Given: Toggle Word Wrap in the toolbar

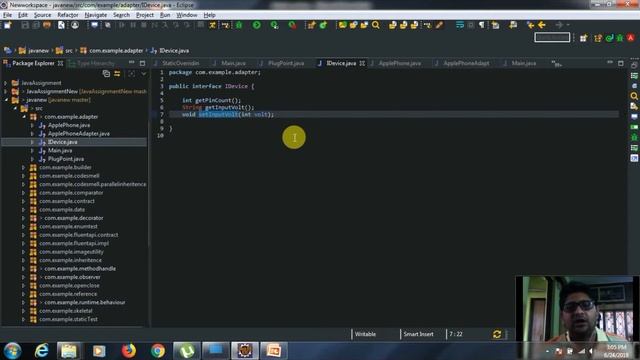Looking at the screenshot, I should tap(460, 25).
